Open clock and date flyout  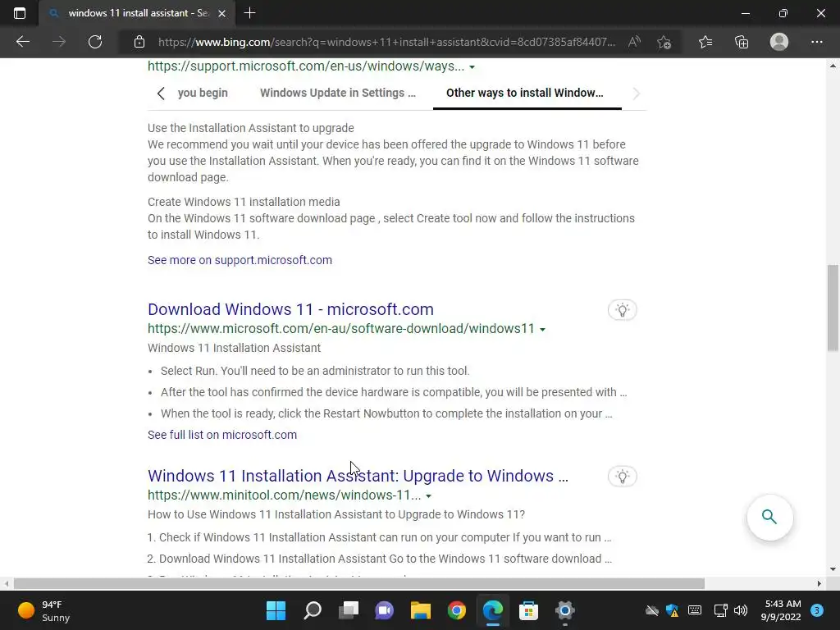(781, 610)
